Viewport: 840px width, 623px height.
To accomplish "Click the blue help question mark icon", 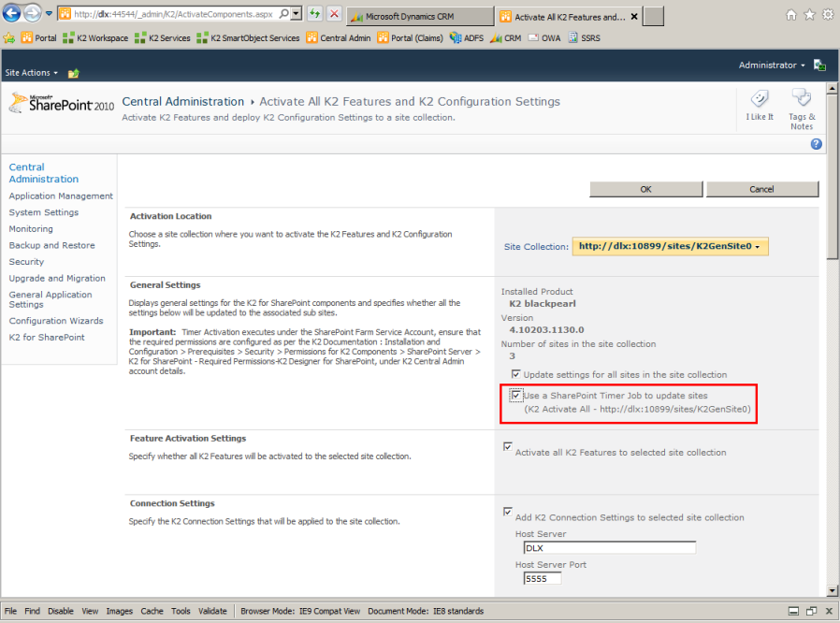I will tap(817, 144).
